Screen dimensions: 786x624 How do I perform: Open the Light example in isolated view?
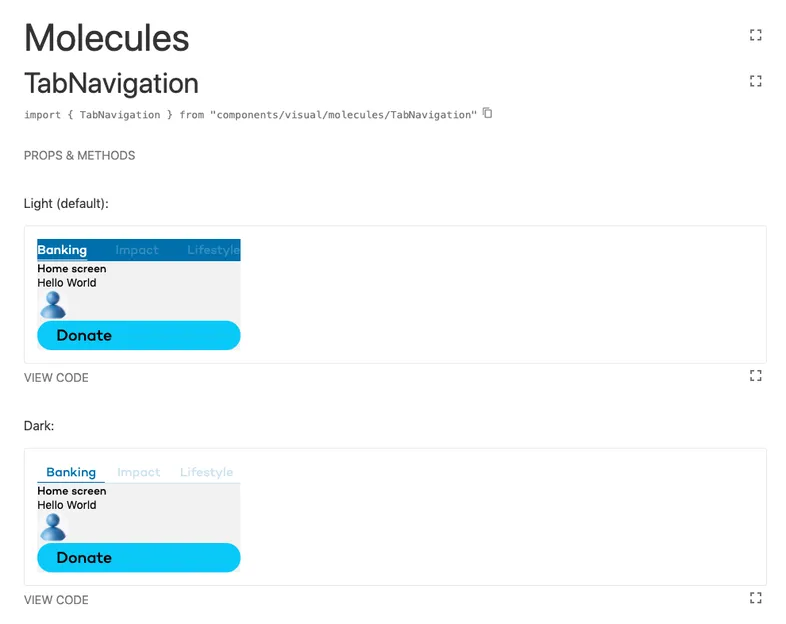tap(755, 376)
